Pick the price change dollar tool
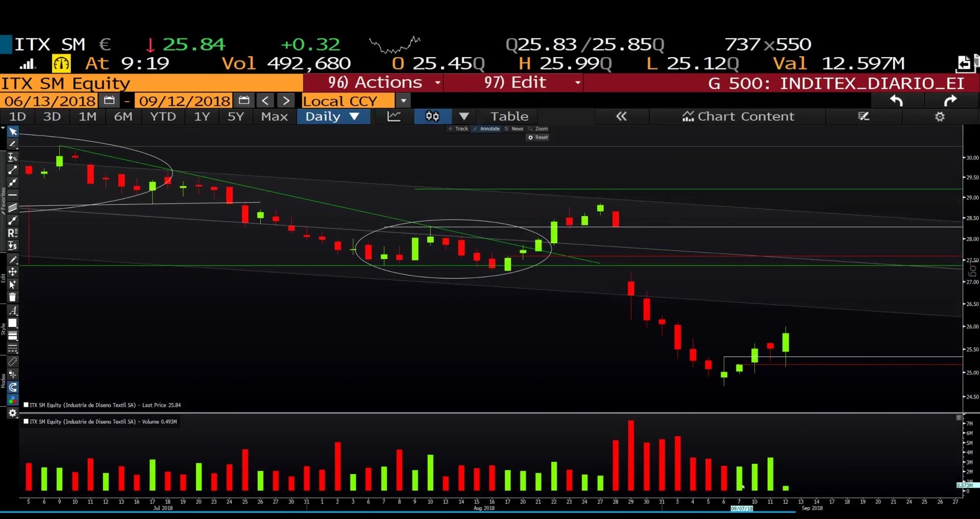This screenshot has height=519, width=980. click(13, 246)
